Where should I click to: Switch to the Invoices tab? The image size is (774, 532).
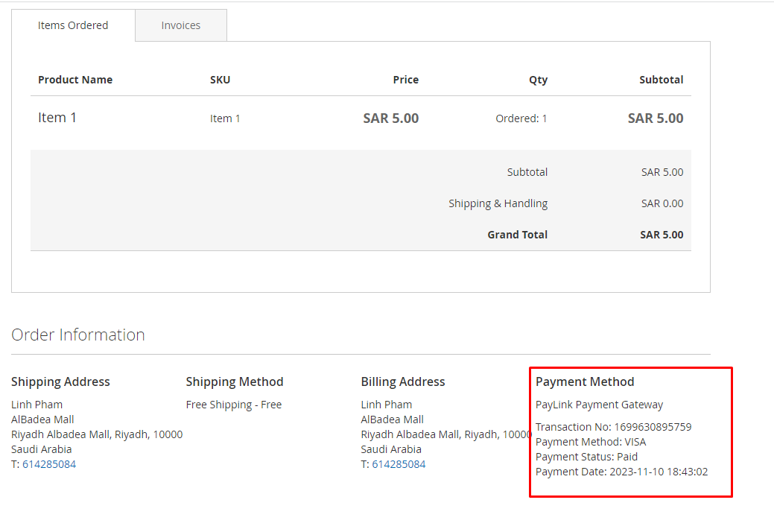[x=181, y=25]
